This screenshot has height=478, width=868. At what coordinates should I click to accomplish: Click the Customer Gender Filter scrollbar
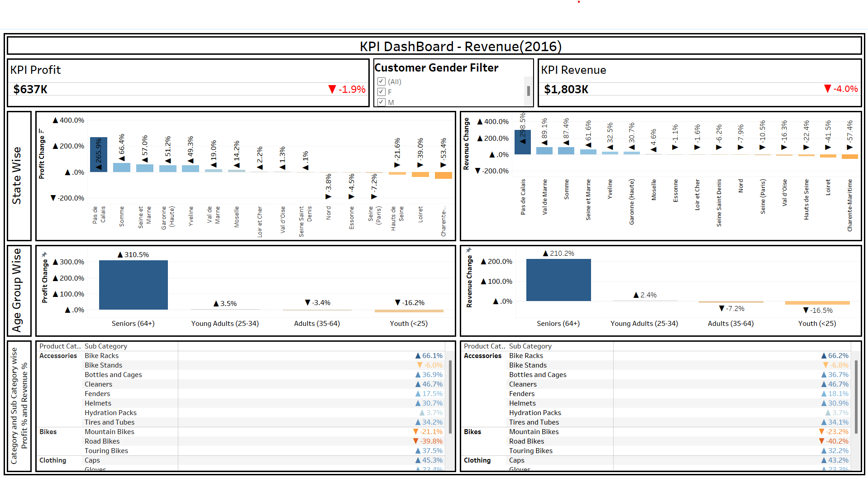(528, 91)
